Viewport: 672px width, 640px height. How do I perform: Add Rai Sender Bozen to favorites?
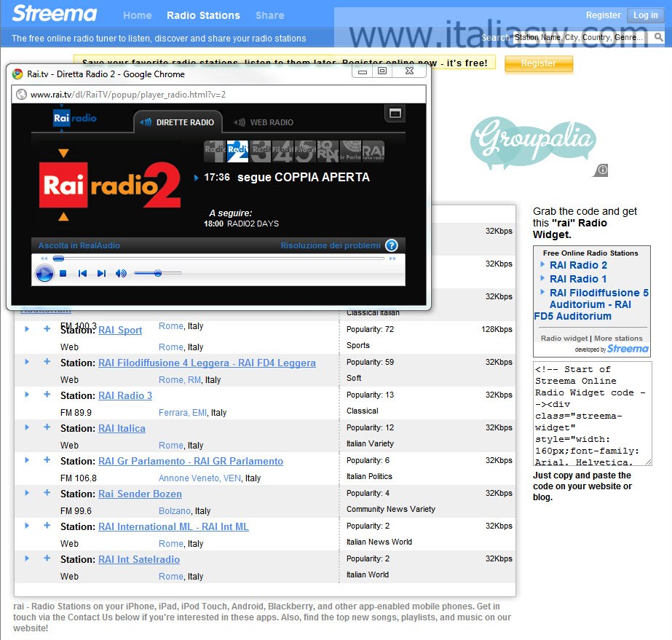(47, 493)
